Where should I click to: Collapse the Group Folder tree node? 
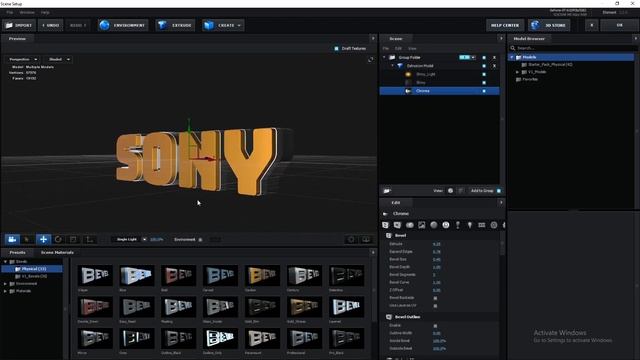click(x=384, y=58)
